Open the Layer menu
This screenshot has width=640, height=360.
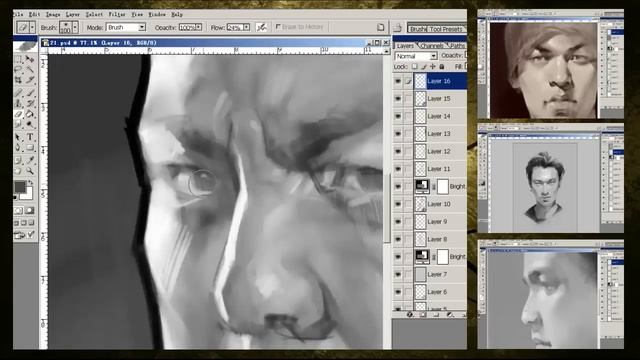click(x=73, y=14)
